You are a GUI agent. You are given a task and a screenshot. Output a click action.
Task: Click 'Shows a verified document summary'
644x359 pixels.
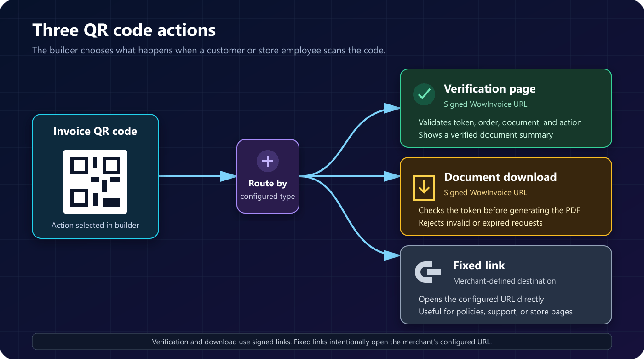(x=486, y=135)
